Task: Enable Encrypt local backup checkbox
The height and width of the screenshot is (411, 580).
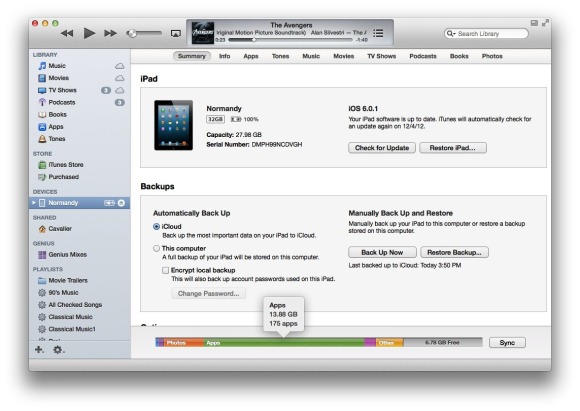Action: pos(165,270)
